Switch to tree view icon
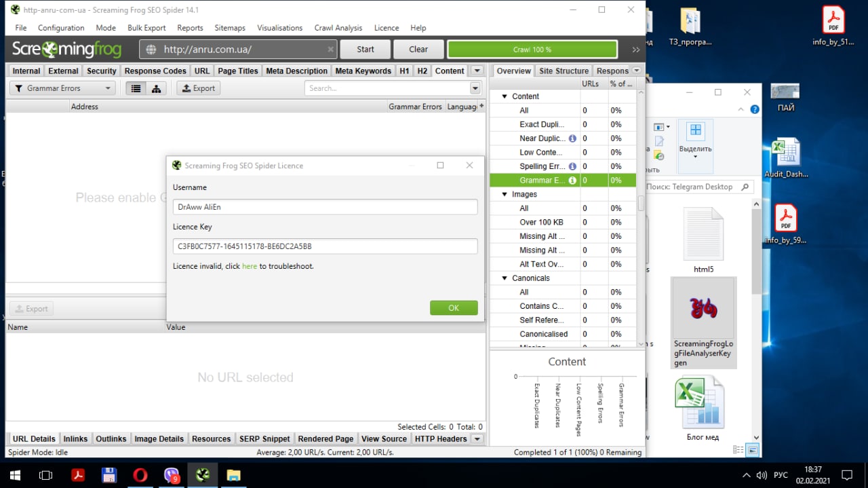The height and width of the screenshot is (488, 868). click(156, 88)
